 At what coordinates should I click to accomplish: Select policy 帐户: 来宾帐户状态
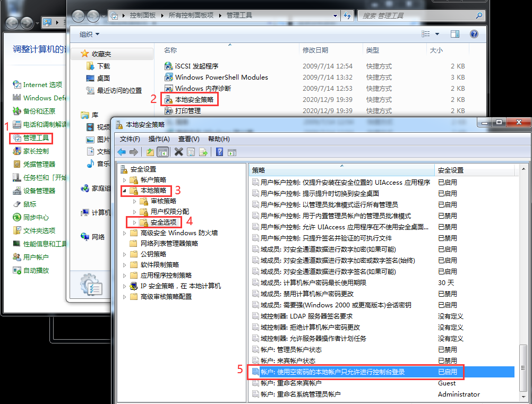click(288, 361)
